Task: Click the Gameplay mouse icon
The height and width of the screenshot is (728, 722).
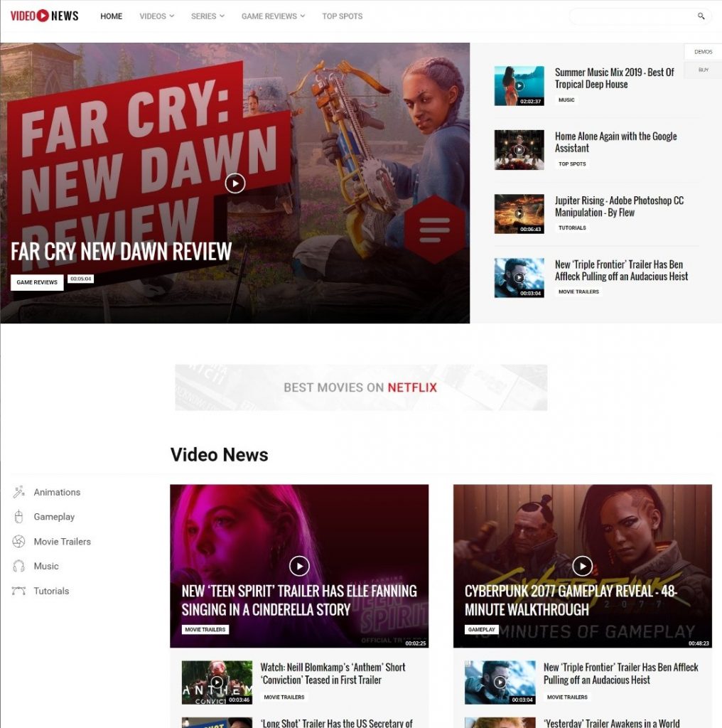Action: pyautogui.click(x=18, y=517)
